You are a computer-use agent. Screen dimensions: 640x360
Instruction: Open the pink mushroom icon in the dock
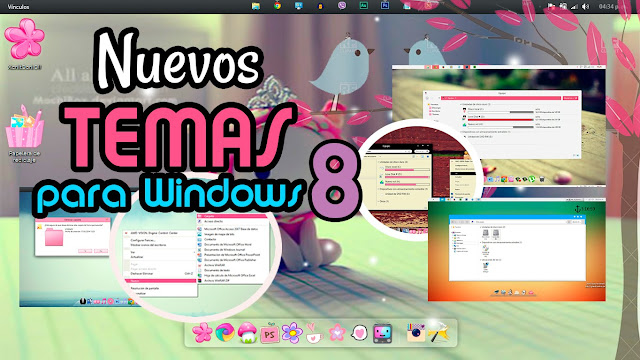(247, 333)
